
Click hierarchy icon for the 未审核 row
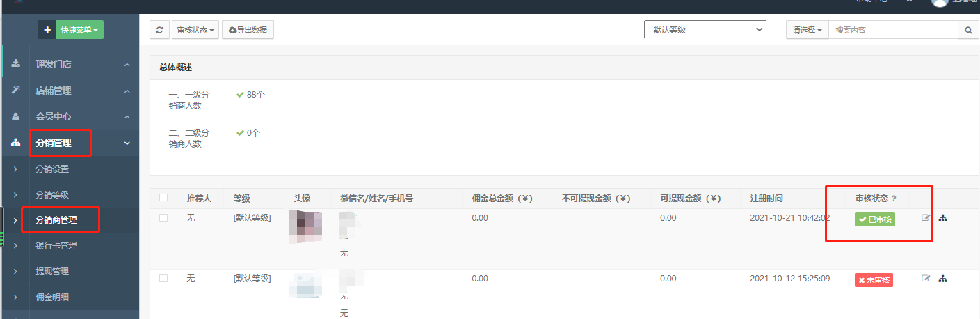pos(943,279)
